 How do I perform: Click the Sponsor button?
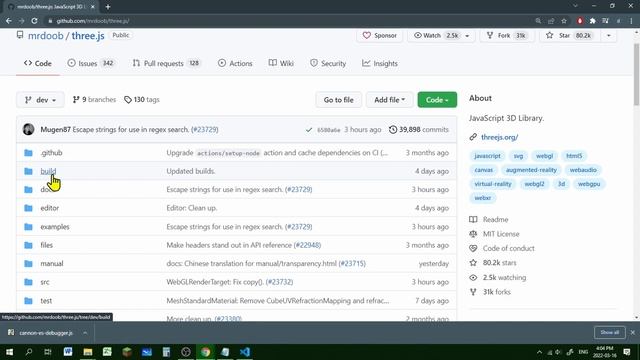(380, 36)
